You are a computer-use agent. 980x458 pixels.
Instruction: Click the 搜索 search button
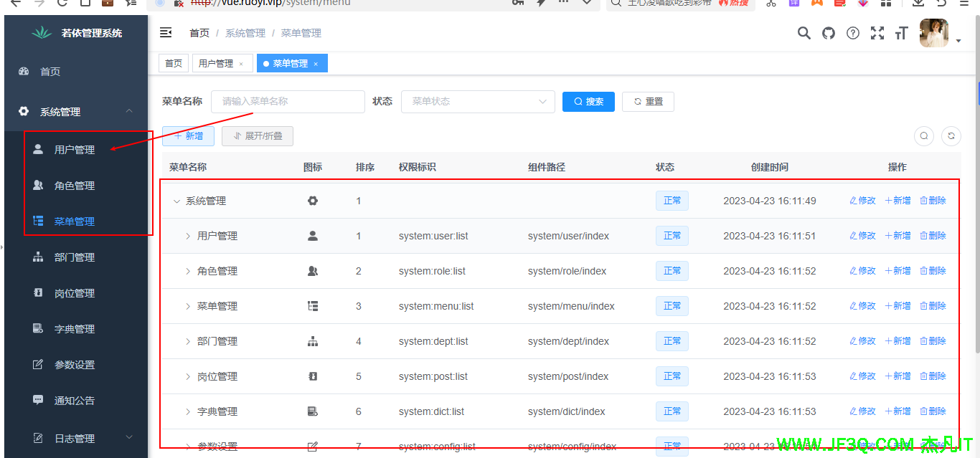pos(588,101)
